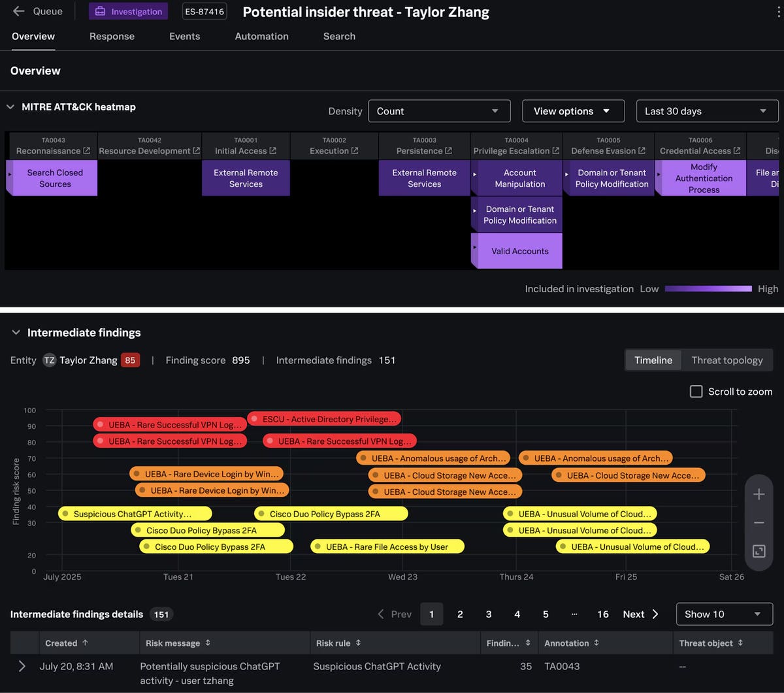Click the back arrow next to Queue
Screen dimensions: 784x693
(18, 11)
